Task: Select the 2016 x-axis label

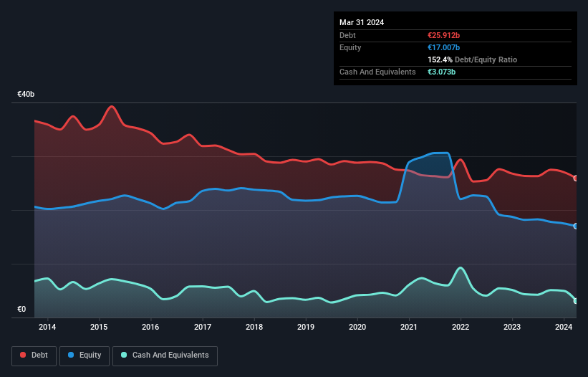Action: 150,327
